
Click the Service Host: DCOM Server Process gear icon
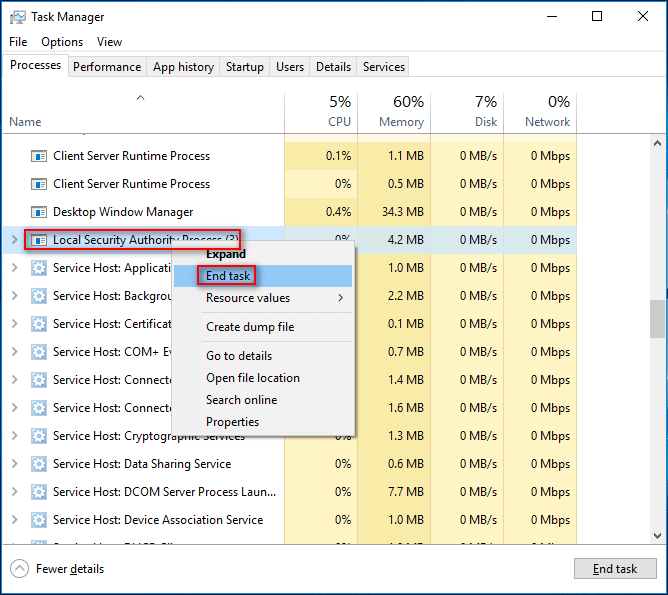pyautogui.click(x=39, y=492)
